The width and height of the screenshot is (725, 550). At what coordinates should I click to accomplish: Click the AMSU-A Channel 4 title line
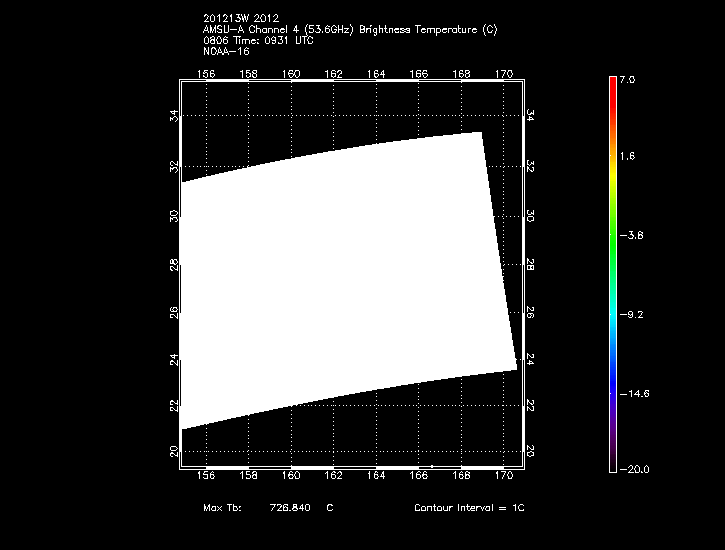point(349,30)
